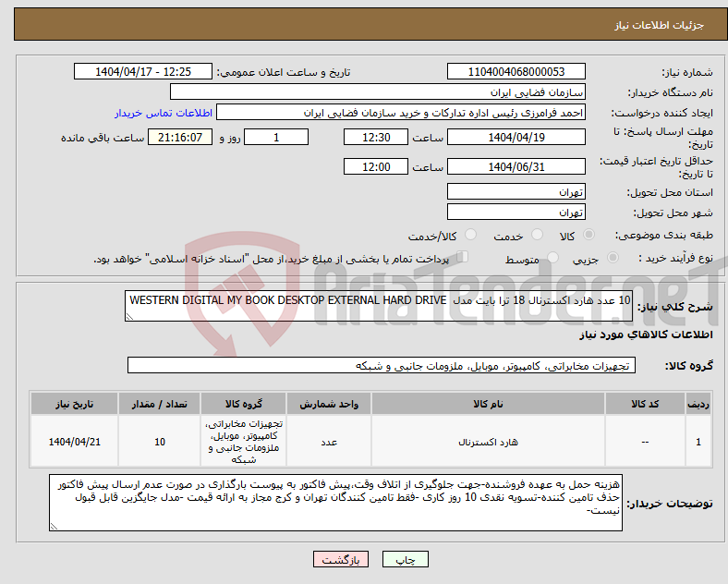The image size is (728, 584).
Task: Click the چاپ (print) button
Action: point(405,559)
